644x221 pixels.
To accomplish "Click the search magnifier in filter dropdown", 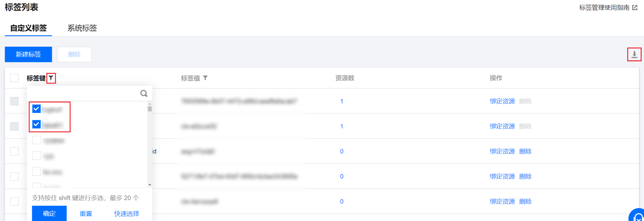I will coord(144,93).
